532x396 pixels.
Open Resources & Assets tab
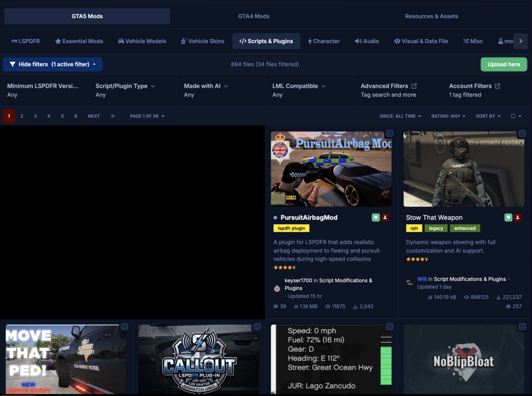[x=431, y=16]
